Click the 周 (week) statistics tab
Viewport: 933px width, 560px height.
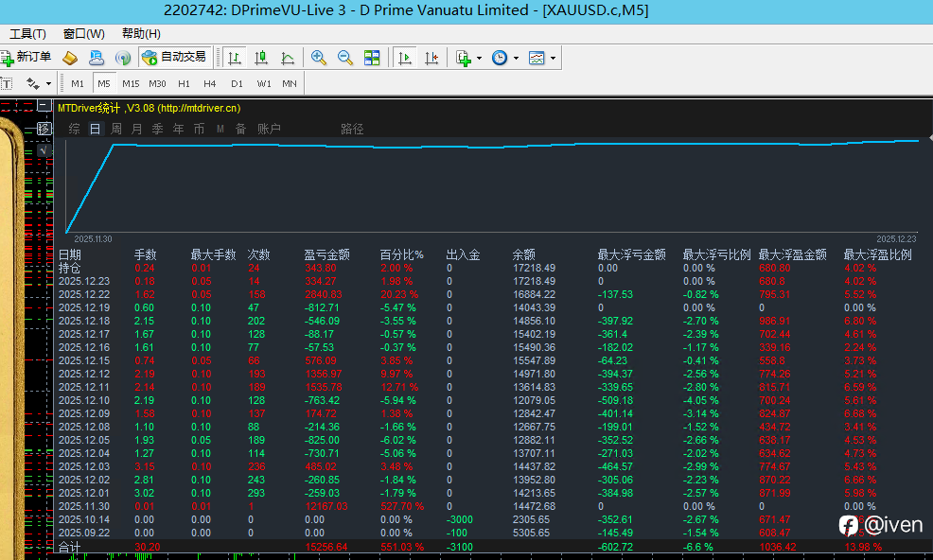point(116,129)
